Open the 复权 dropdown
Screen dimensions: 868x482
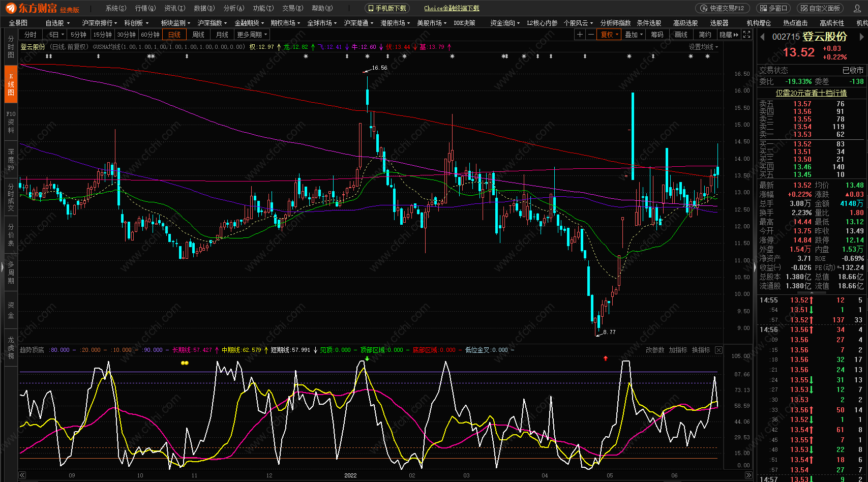tap(609, 35)
